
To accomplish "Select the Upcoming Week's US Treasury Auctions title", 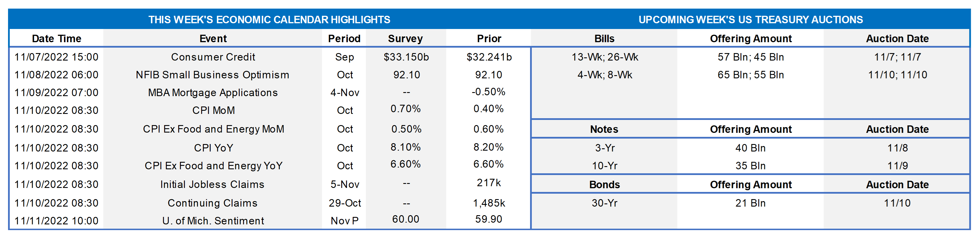I will pyautogui.click(x=750, y=20).
